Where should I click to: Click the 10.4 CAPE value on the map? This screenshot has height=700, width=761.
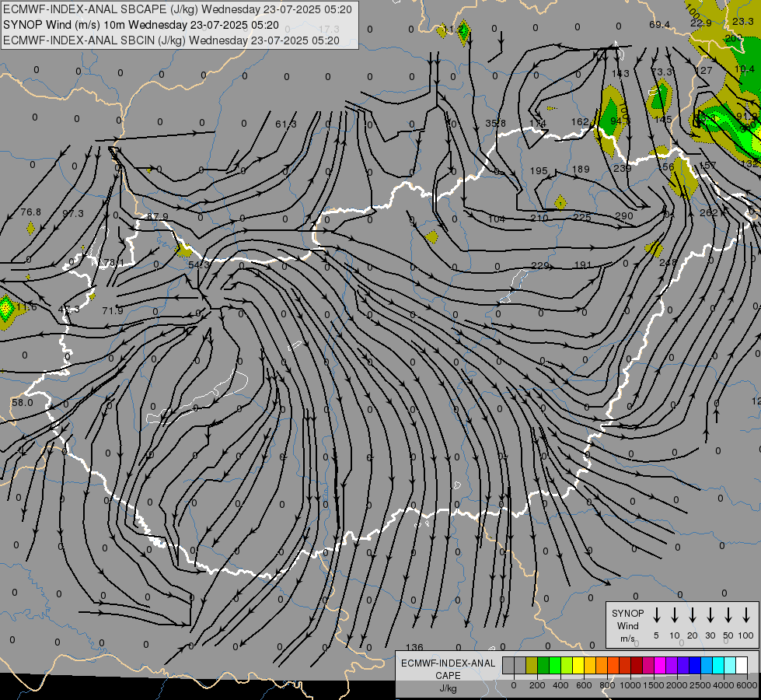coord(745,69)
